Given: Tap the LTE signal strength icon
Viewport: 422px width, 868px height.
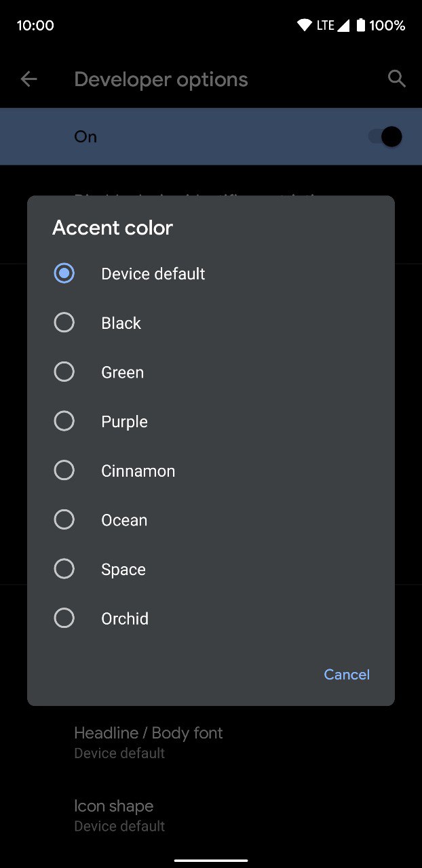Looking at the screenshot, I should (x=343, y=26).
